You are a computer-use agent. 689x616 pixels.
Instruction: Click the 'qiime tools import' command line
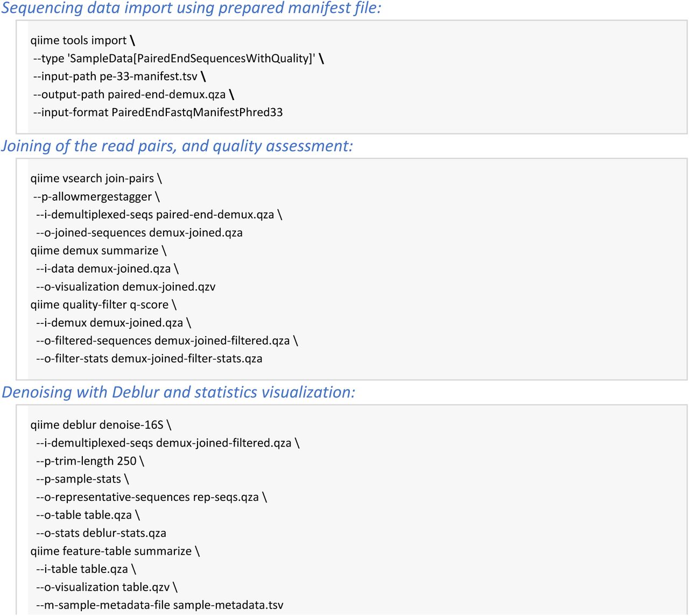pyautogui.click(x=83, y=40)
